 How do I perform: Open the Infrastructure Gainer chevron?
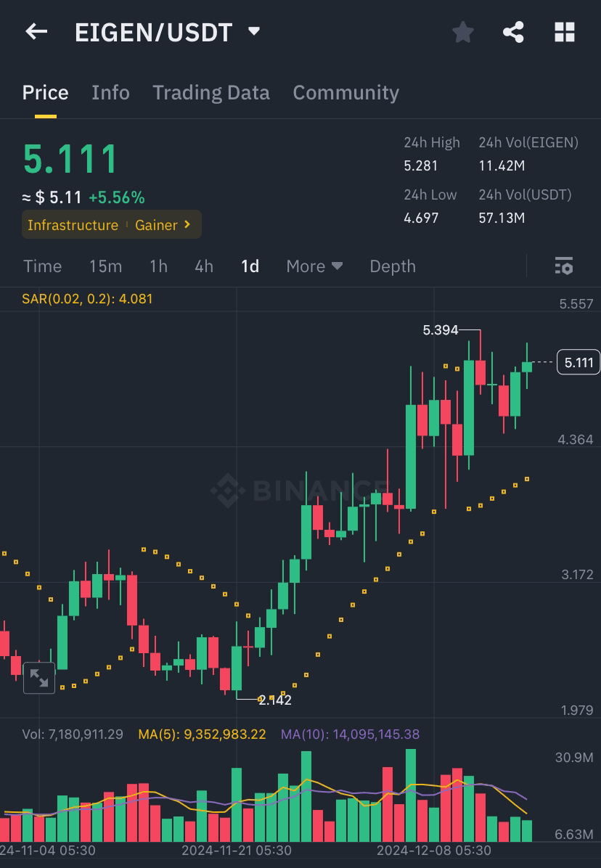pyautogui.click(x=187, y=224)
